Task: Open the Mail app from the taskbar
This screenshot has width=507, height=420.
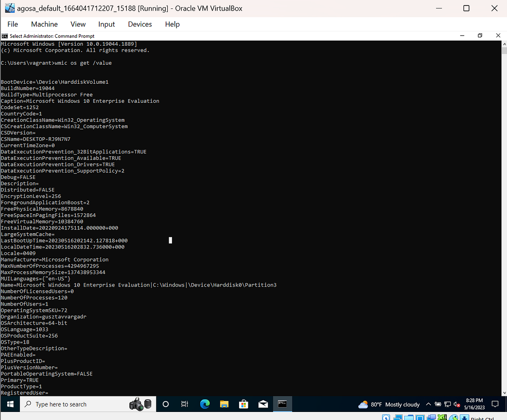Action: point(263,404)
